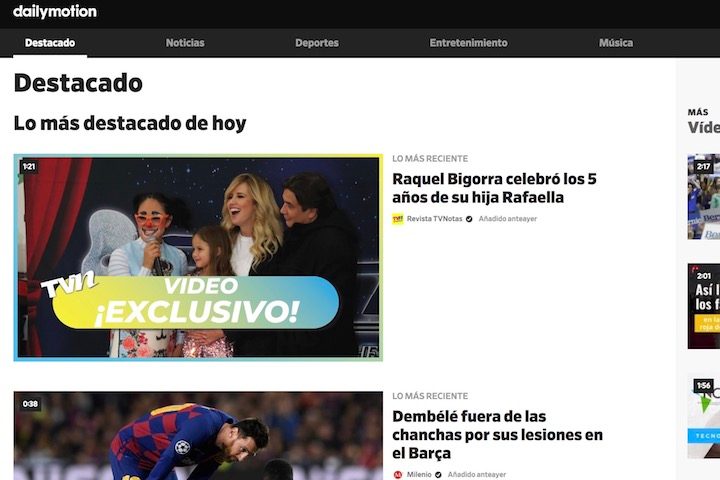Open the sidebar video with 1:56 duration
720x480 pixels.
[x=704, y=418]
